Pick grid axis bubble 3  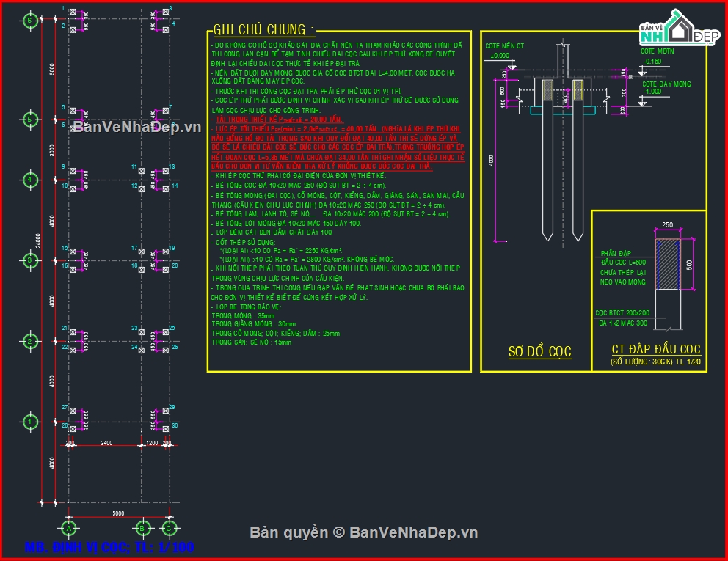click(30, 260)
